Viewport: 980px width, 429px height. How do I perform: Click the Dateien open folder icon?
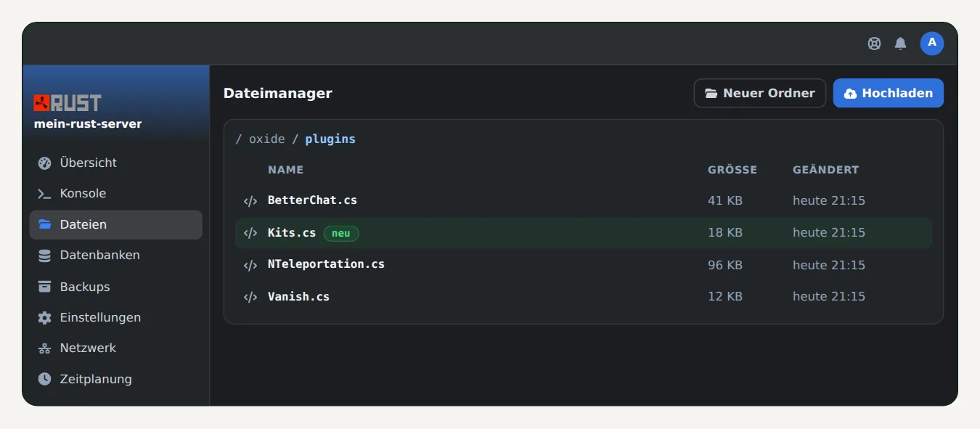click(45, 224)
